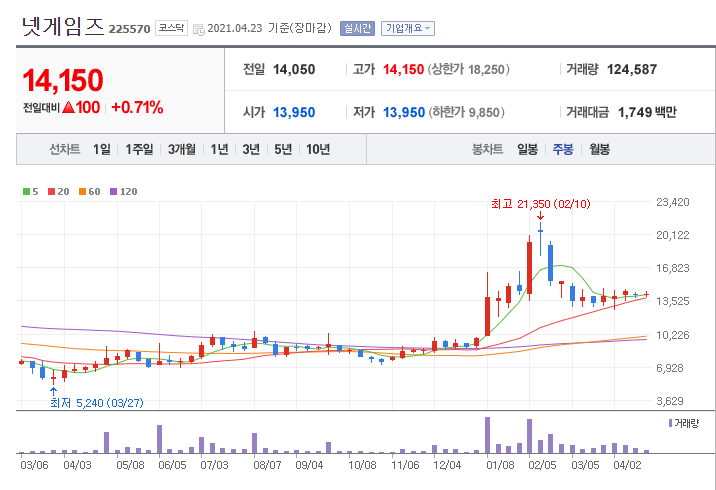The width and height of the screenshot is (716, 490).
Task: Click the green 5 moving average legend
Action: [x=30, y=191]
